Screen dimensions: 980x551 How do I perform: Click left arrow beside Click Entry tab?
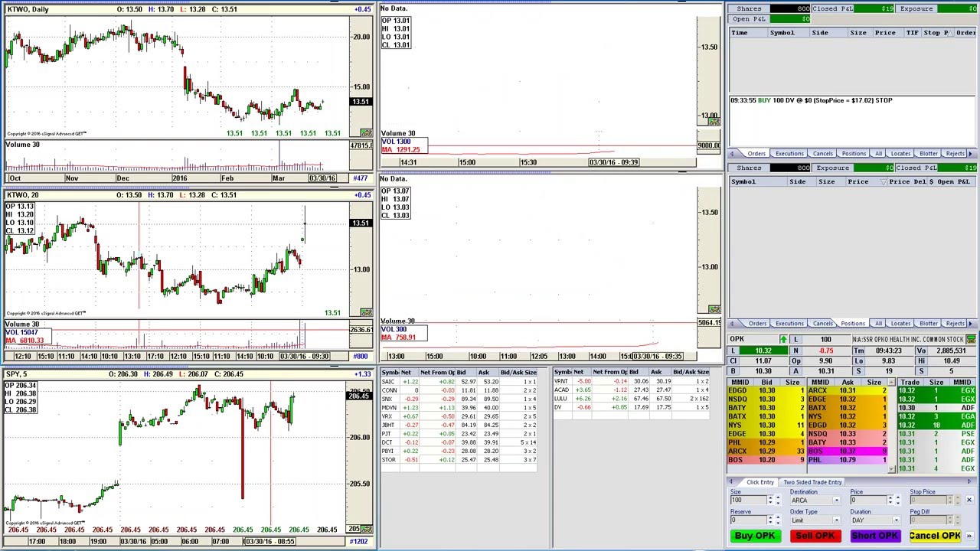click(x=731, y=482)
